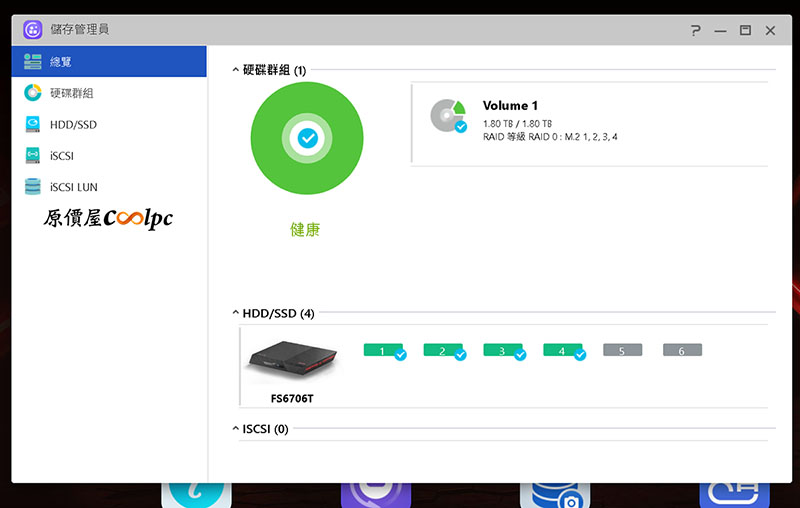The width and height of the screenshot is (800, 508).
Task: Collapse the HDD/SSD (4) section
Action: click(235, 313)
